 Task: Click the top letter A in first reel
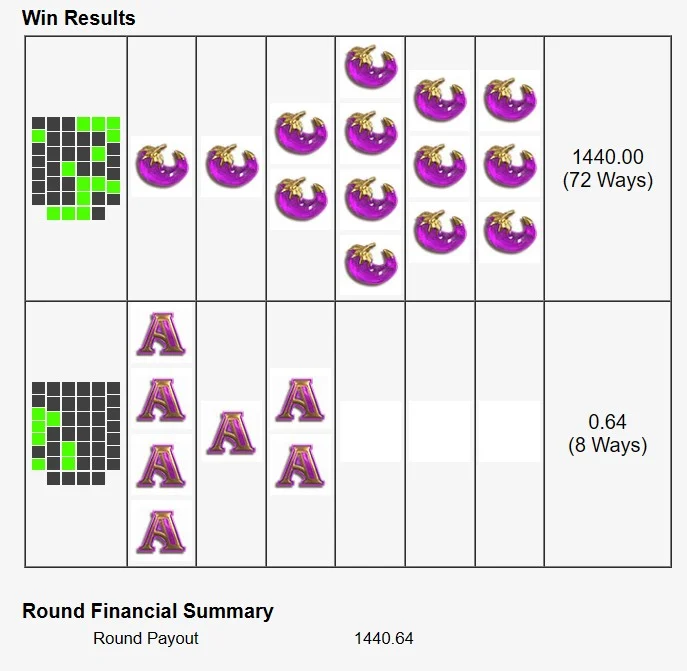162,334
